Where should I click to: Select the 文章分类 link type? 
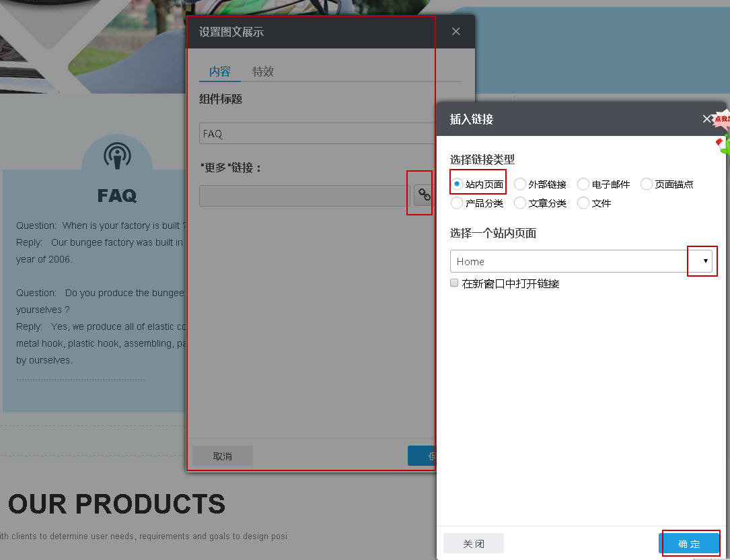click(x=519, y=203)
